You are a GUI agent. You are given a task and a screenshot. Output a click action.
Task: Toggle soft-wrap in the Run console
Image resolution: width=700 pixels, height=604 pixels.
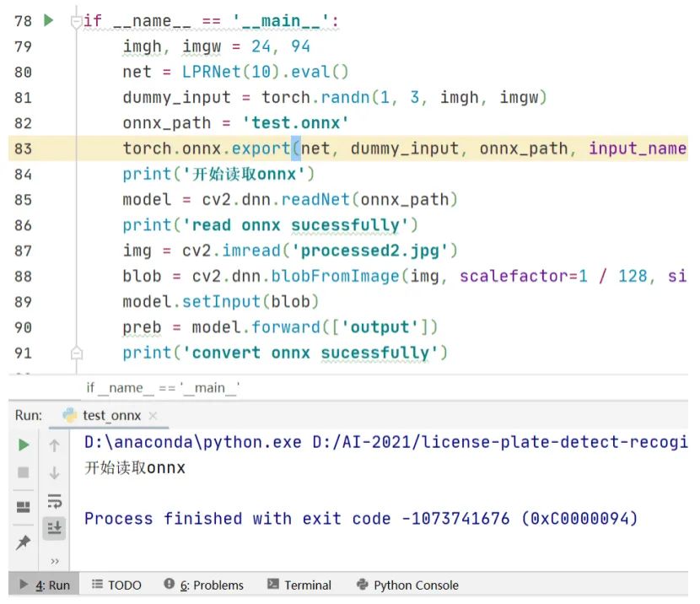point(55,501)
